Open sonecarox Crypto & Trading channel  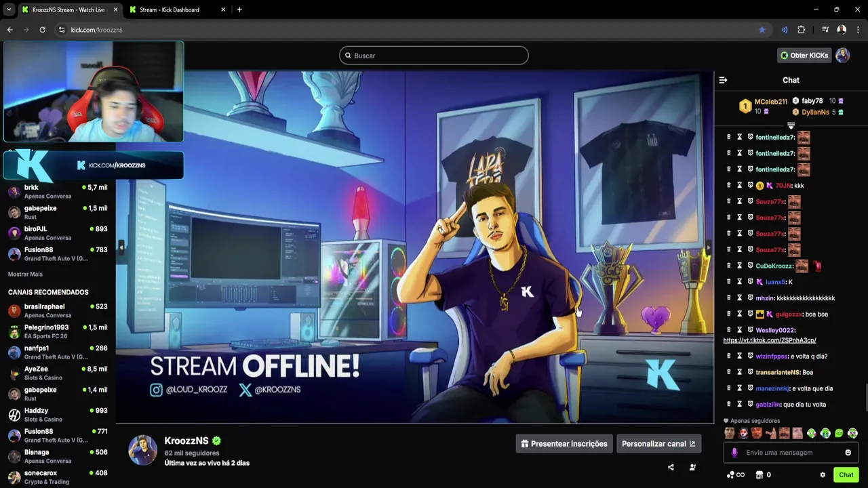pos(58,477)
